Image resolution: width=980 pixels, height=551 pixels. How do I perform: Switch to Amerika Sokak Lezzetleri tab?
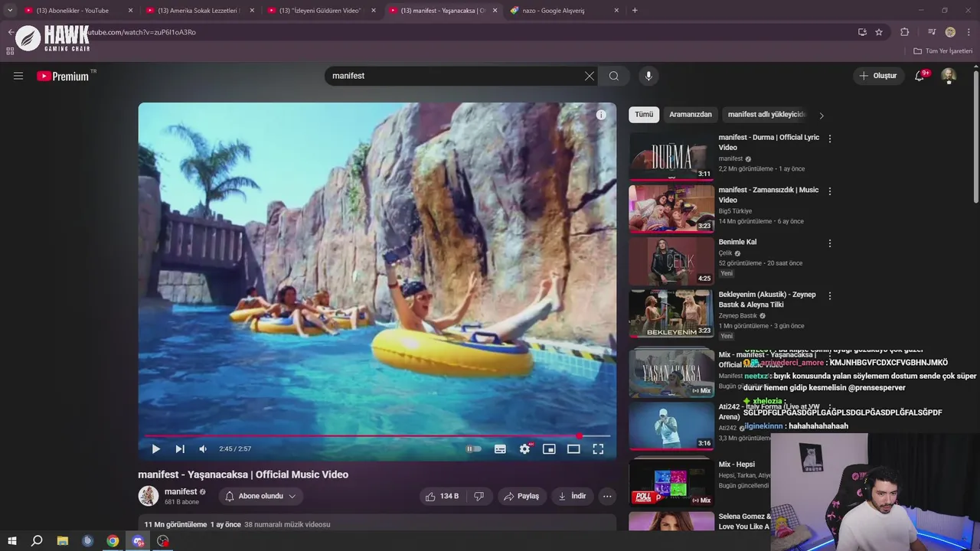pyautogui.click(x=199, y=11)
